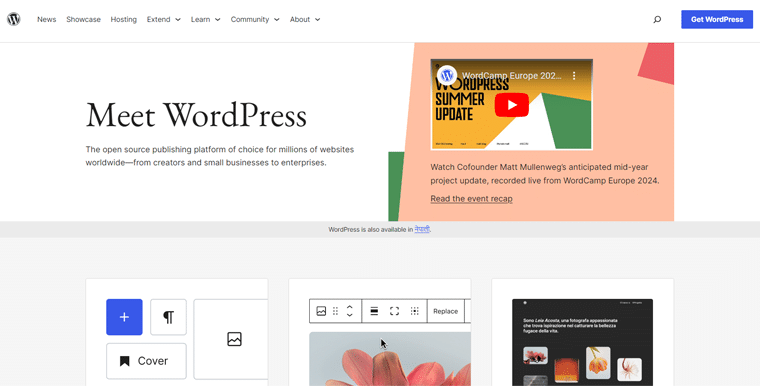Image resolution: width=760 pixels, height=386 pixels.
Task: Click the image placeholder block icon
Action: coord(234,339)
